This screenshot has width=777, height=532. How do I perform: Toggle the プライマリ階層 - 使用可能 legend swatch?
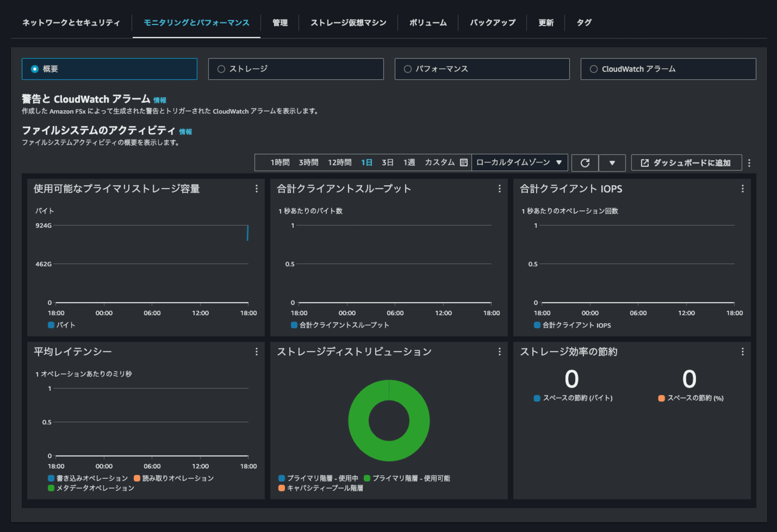pos(367,478)
